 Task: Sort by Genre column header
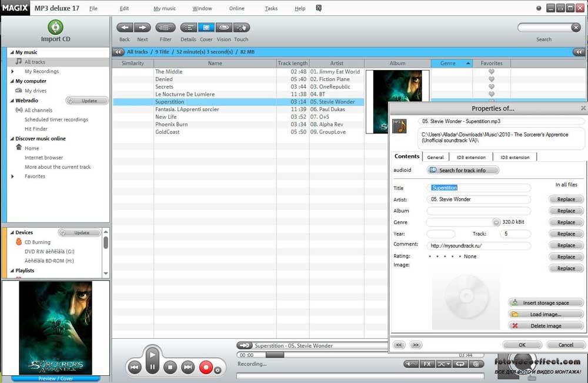pyautogui.click(x=452, y=63)
